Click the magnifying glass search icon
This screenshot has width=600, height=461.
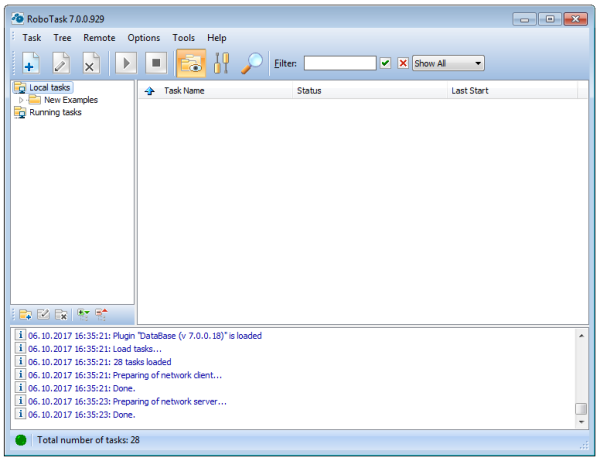click(x=253, y=63)
